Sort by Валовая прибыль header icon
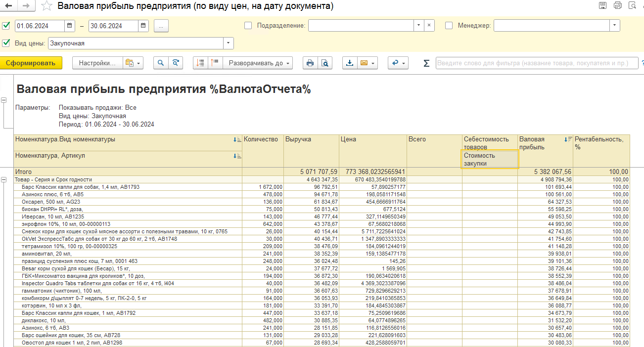The width and height of the screenshot is (644, 347). 568,140
